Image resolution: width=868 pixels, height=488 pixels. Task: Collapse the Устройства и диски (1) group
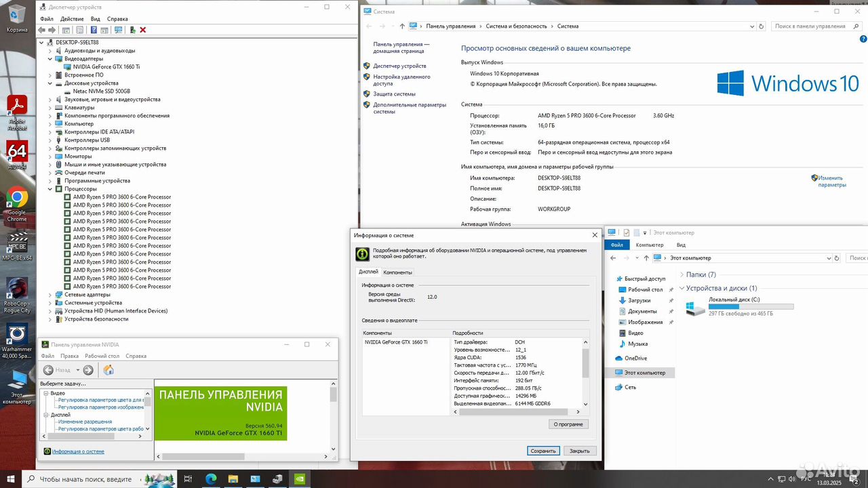(682, 288)
